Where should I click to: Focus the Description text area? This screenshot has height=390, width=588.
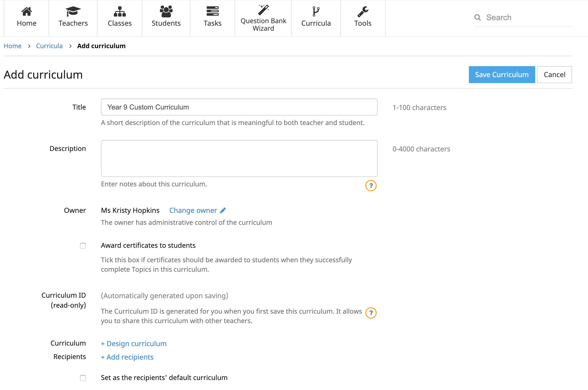(x=239, y=158)
